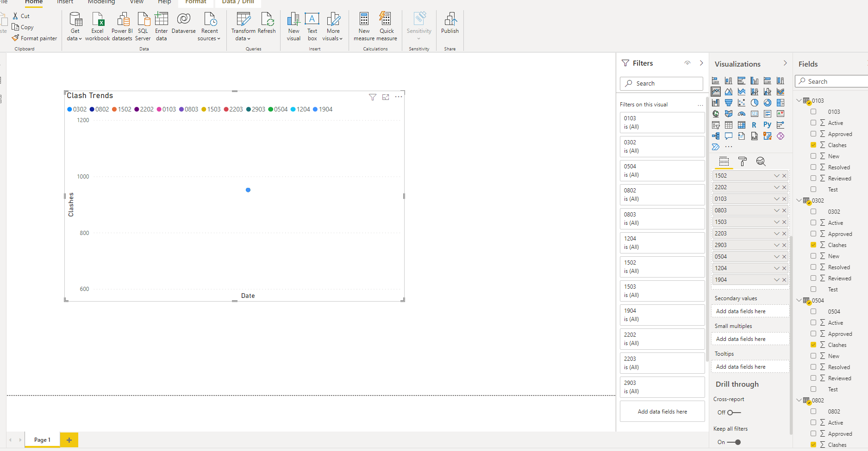Image resolution: width=868 pixels, height=451 pixels.
Task: Open the Analytics magnifier tab
Action: [761, 161]
